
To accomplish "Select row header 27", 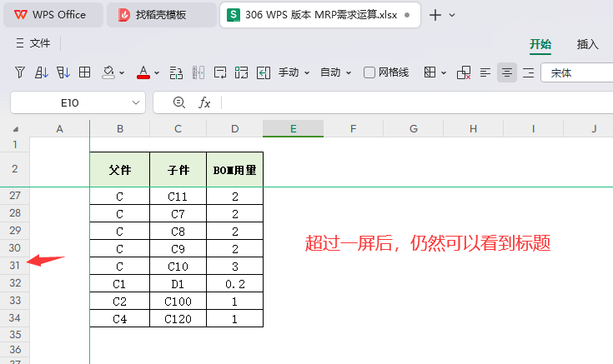I will (x=15, y=195).
